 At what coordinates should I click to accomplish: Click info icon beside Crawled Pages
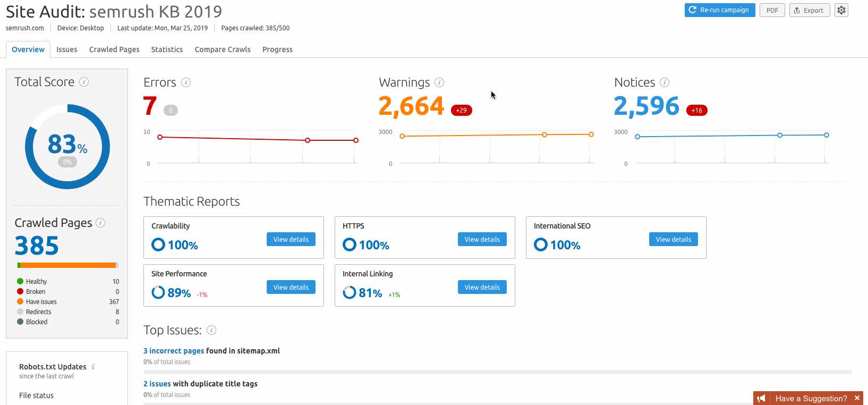point(100,223)
